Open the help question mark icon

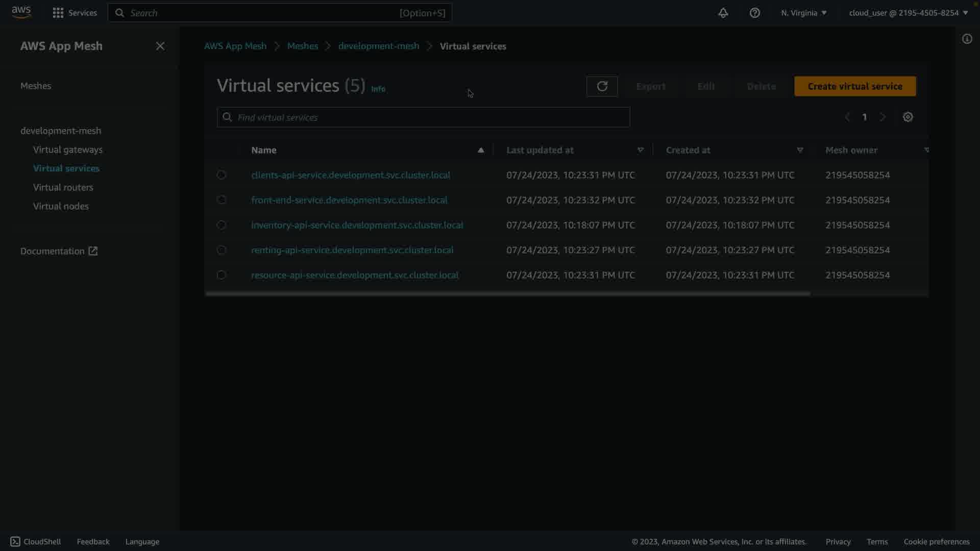tap(754, 13)
